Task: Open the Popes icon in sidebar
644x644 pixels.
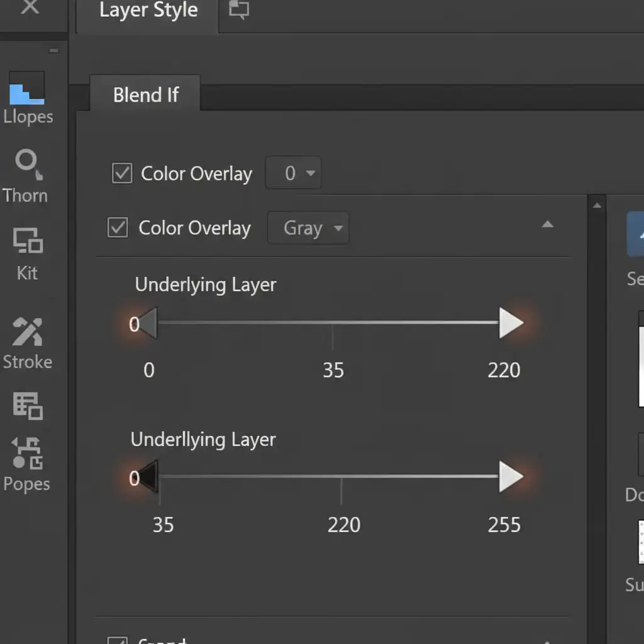Action: click(x=27, y=453)
